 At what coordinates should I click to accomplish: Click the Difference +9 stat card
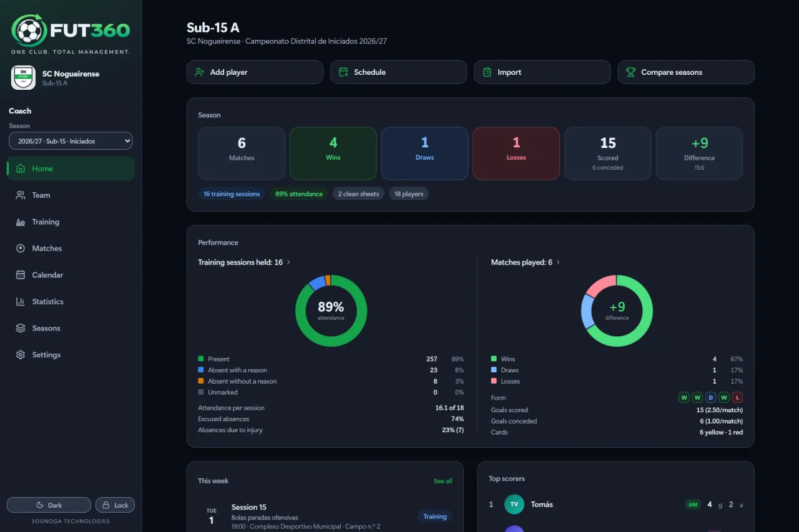pos(699,153)
